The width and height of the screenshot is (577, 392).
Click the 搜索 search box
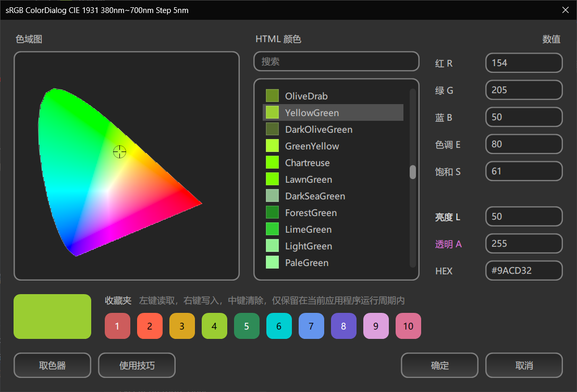pos(336,61)
